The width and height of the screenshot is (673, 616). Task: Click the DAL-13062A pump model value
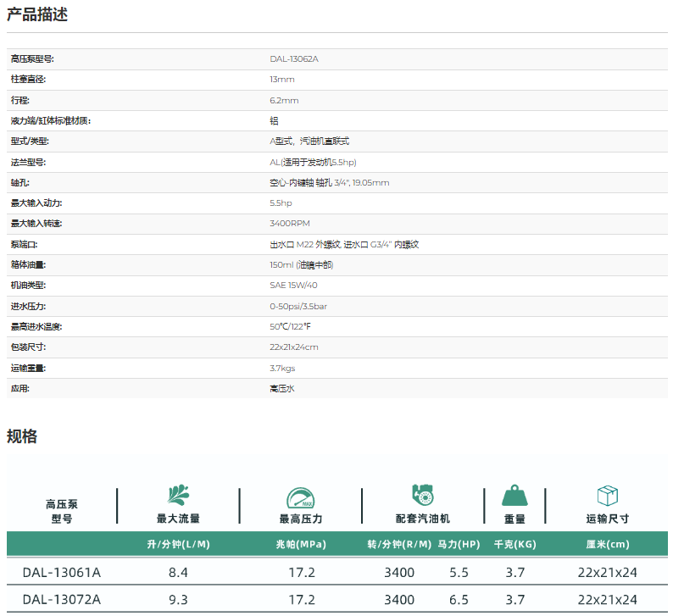click(293, 58)
